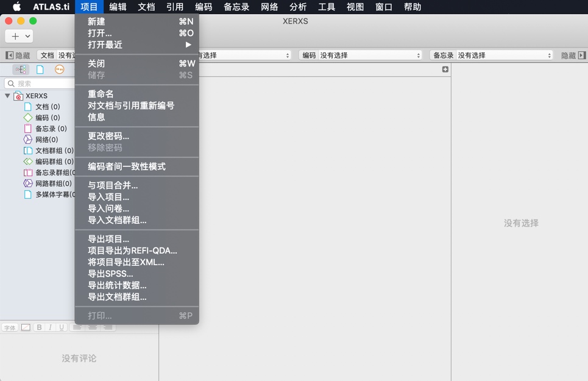Choose 导出统计数据... menu entry
The image size is (588, 381).
(137, 285)
